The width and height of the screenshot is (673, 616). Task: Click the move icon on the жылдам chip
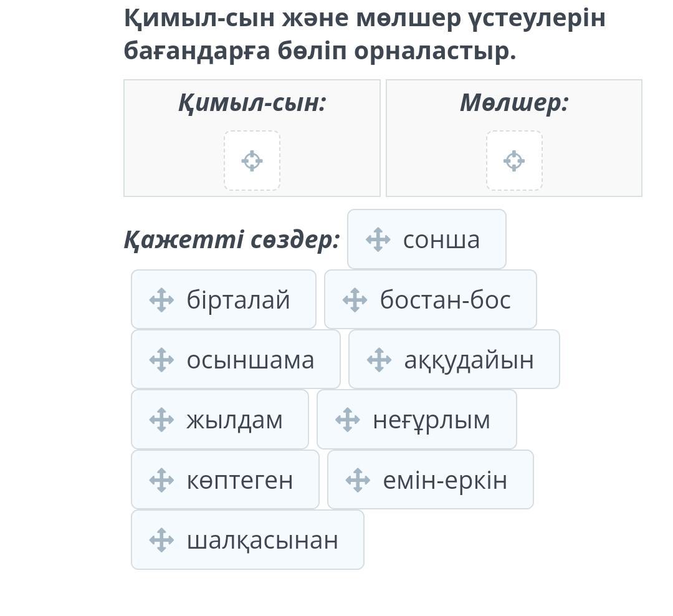[161, 420]
